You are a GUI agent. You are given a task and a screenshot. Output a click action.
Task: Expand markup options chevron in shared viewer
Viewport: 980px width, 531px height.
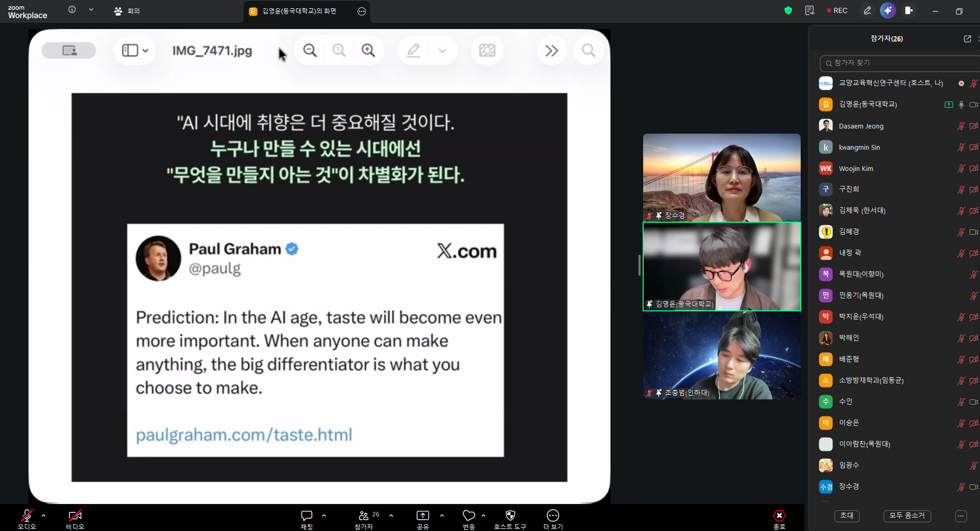tap(442, 50)
